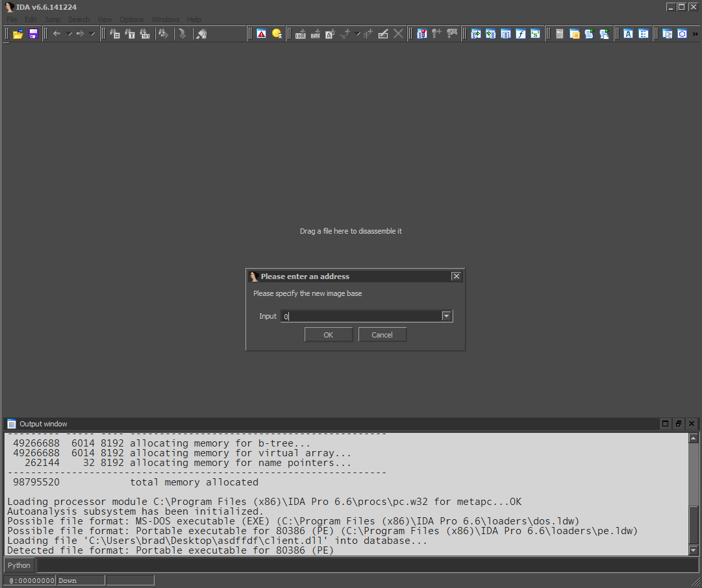Open the calculator toolbar icon

pos(559,34)
